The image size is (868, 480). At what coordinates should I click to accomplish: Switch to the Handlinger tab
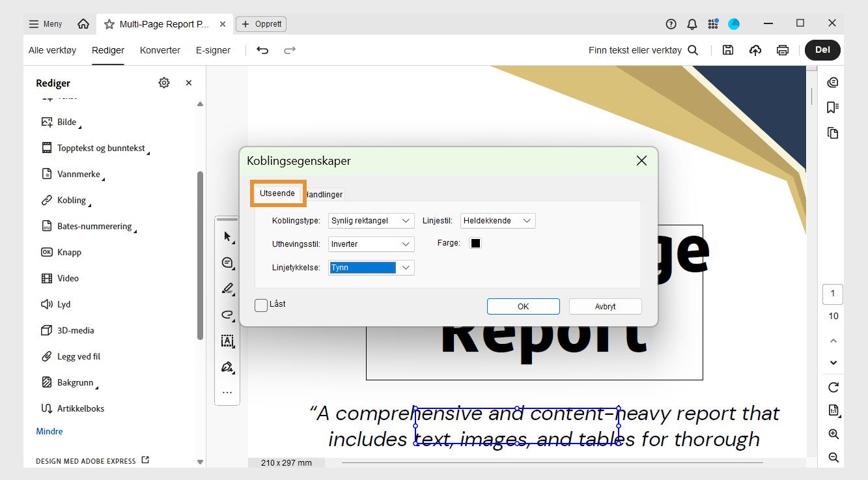(324, 194)
